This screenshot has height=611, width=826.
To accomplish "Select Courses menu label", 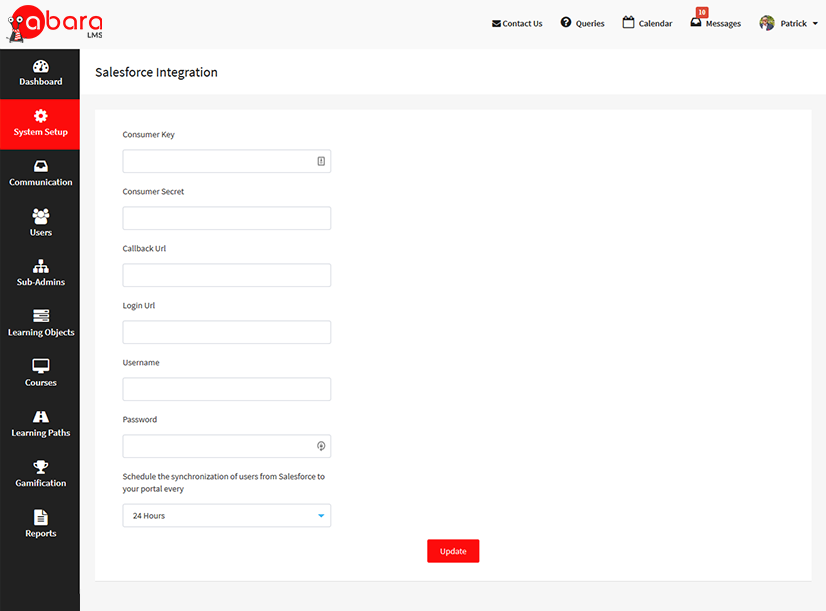I will click(x=41, y=383).
